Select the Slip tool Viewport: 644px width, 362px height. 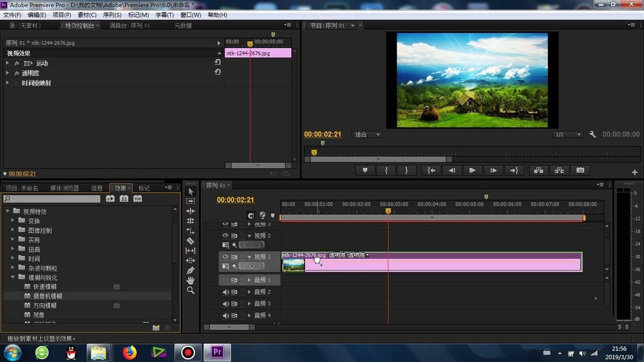tap(191, 251)
